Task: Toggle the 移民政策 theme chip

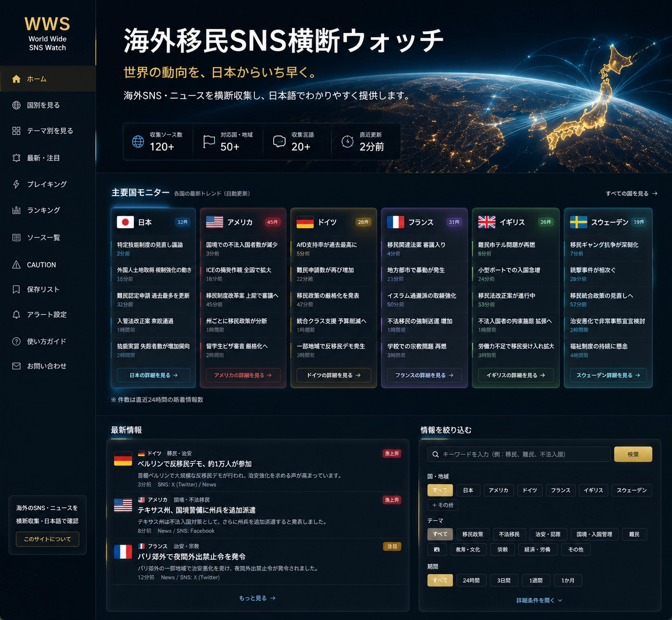Action: [472, 535]
